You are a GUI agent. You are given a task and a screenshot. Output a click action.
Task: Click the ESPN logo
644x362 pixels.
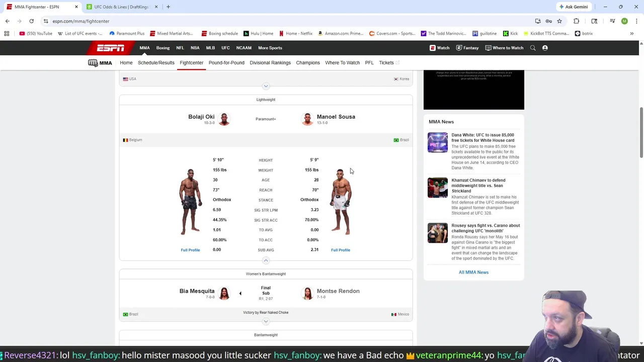[x=111, y=48]
